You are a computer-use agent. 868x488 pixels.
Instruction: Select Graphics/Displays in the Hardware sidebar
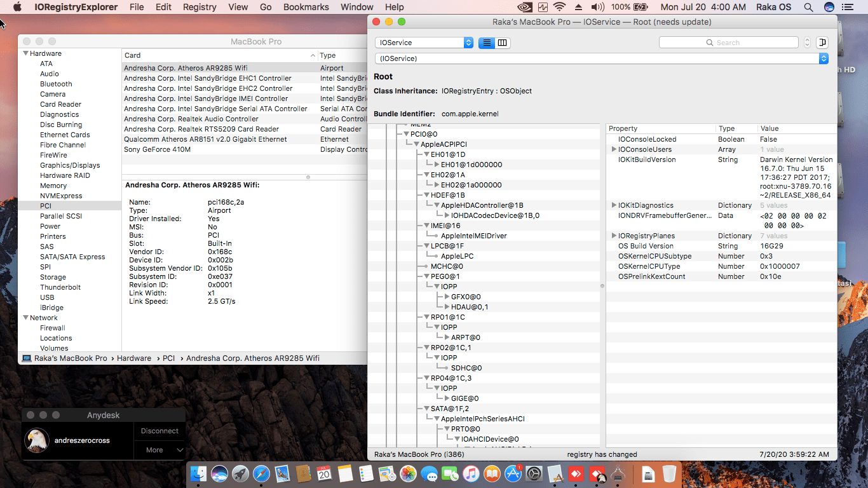click(70, 165)
